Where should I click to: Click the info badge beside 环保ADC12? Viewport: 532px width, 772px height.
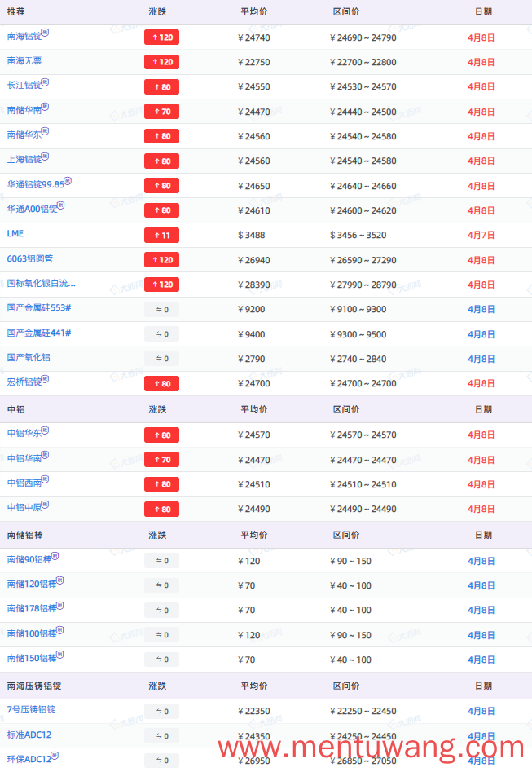[x=55, y=756]
